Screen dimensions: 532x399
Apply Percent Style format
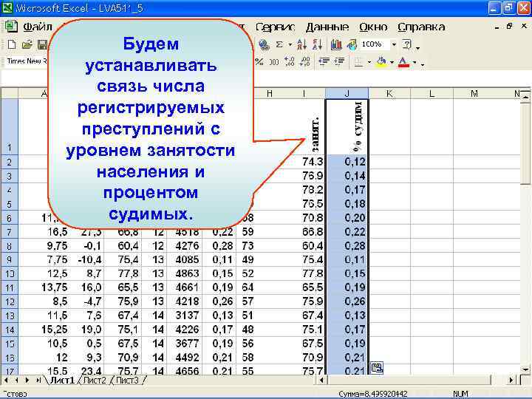[x=259, y=62]
